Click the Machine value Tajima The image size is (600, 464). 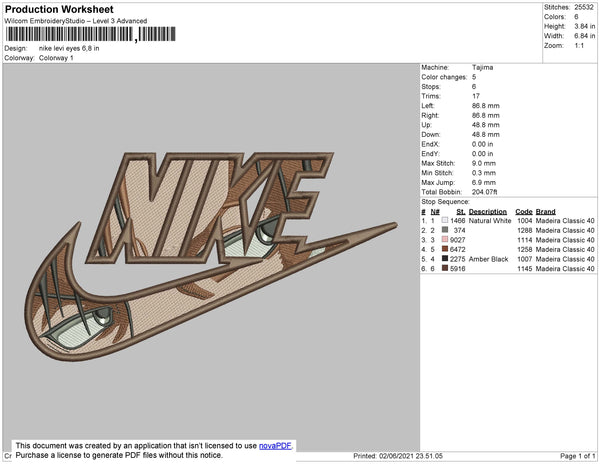click(x=483, y=67)
